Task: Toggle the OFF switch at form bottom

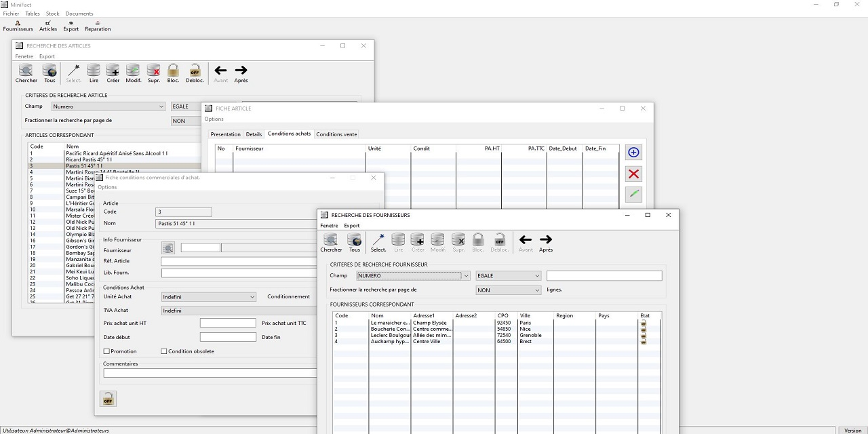Action: (x=108, y=399)
